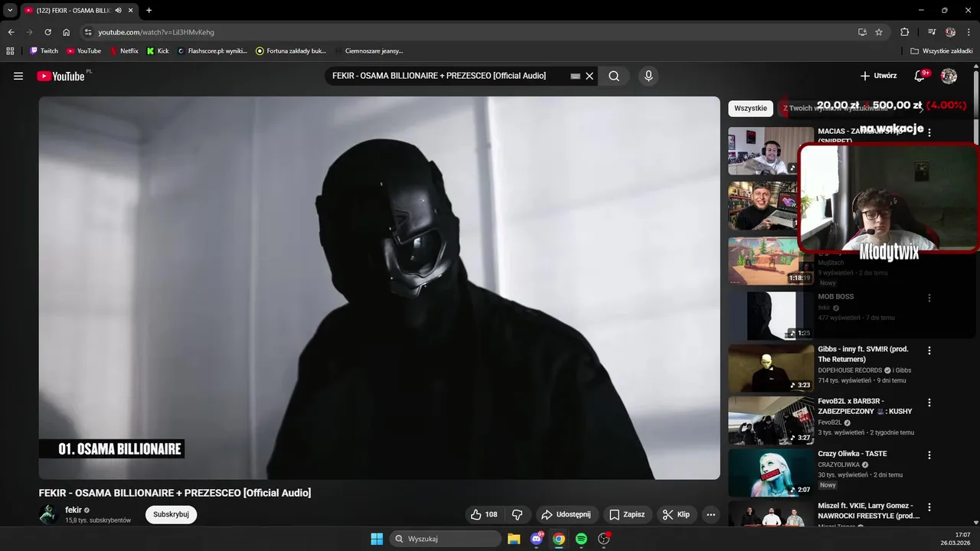Open the MujStach game video thumbnail
Viewport: 980px width, 551px height.
click(x=770, y=261)
